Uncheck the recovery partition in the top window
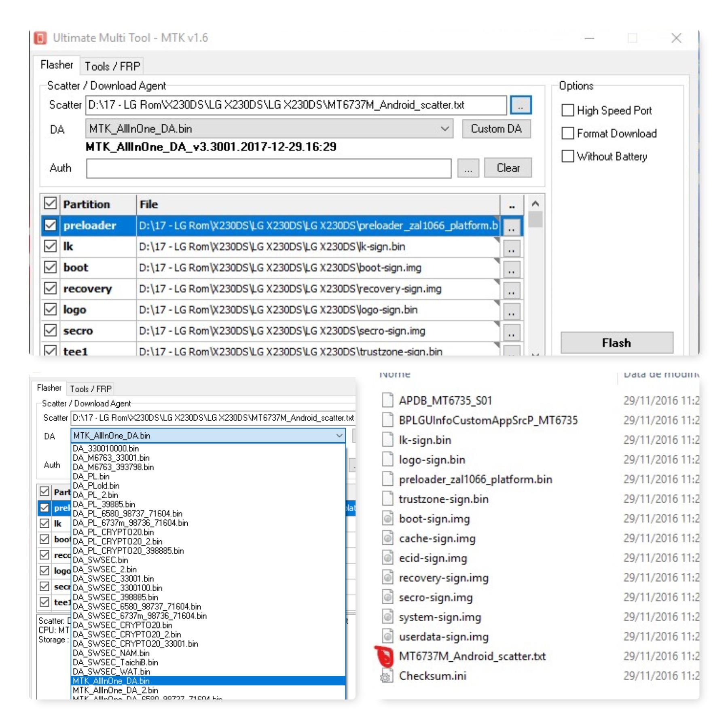Image resolution: width=728 pixels, height=728 pixels. click(50, 288)
